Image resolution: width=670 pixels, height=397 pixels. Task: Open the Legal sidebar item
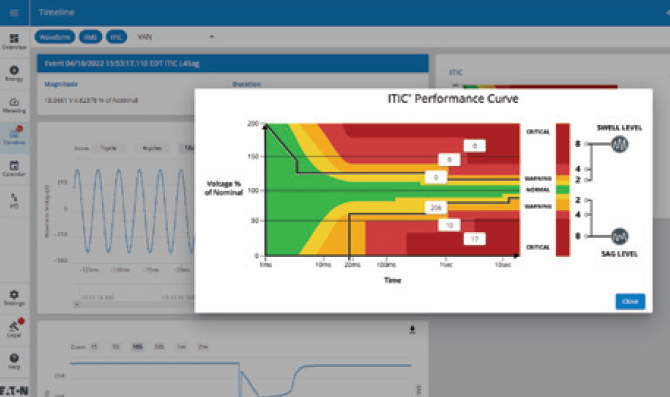click(14, 329)
